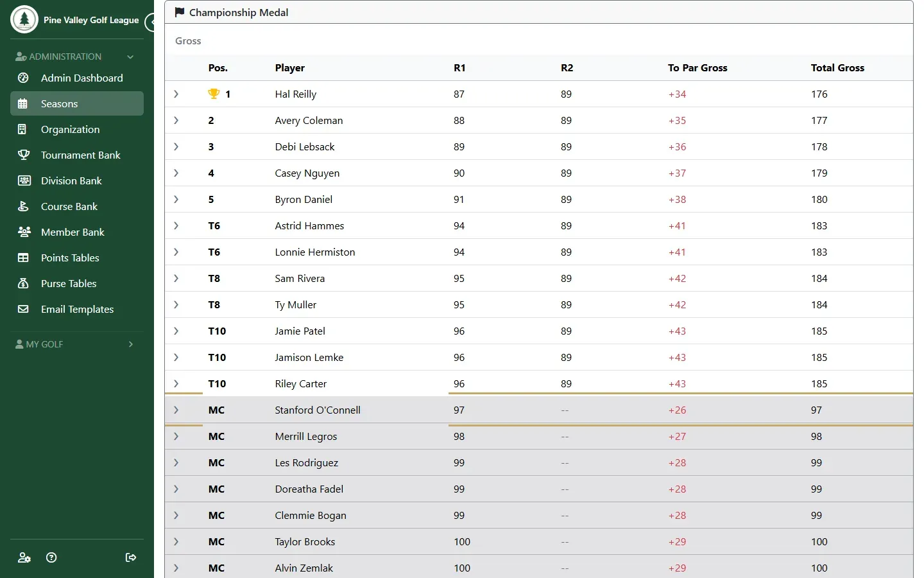Click the Gross section label
Screen dimensions: 924x578
tap(188, 40)
